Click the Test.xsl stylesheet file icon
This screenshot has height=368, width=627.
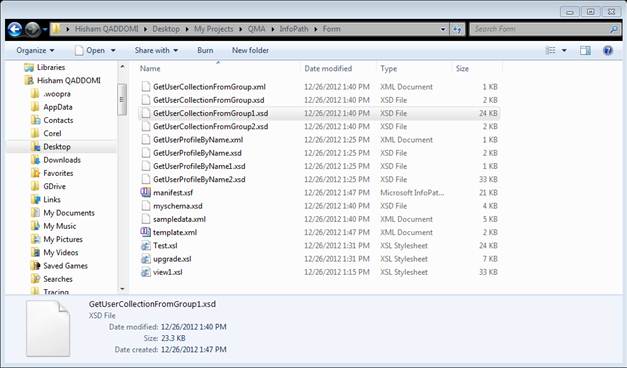146,246
